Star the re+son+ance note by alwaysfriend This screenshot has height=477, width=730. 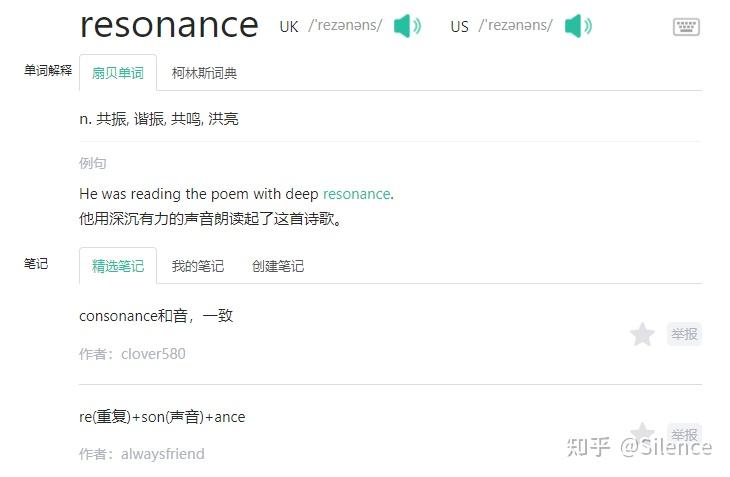click(642, 433)
